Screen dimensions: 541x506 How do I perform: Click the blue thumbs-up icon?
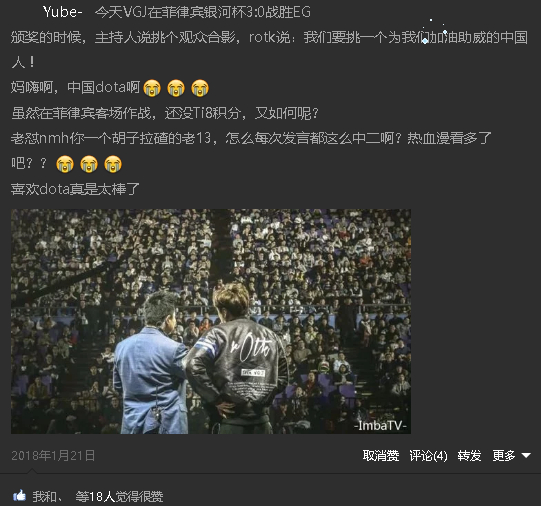[x=20, y=496]
